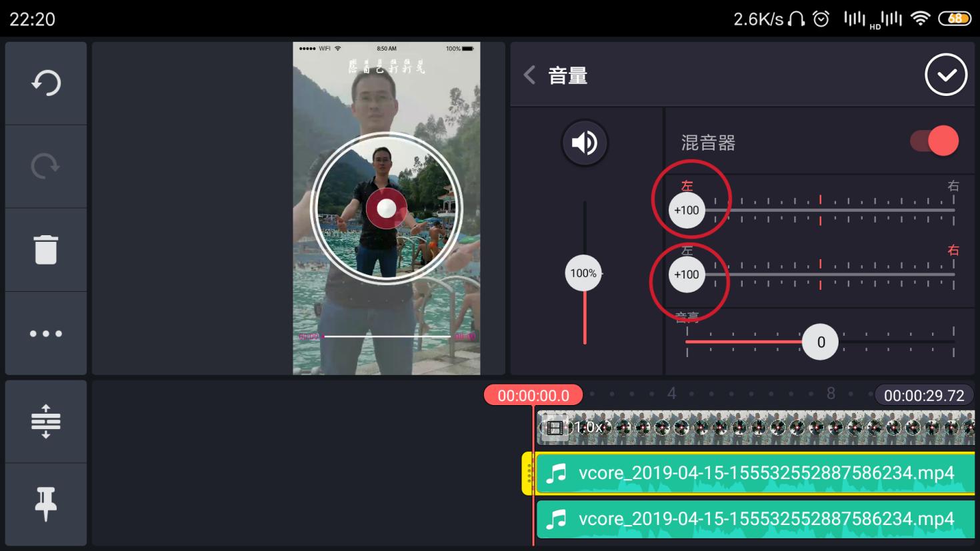Click the undo icon
Screen dimensions: 980x551
tap(45, 83)
